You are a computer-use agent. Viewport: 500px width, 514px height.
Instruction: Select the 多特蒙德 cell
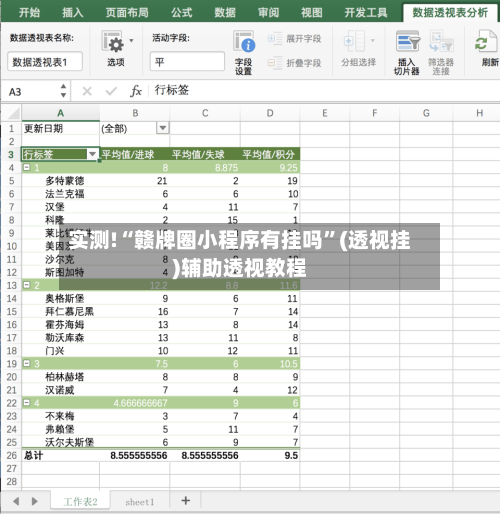[61, 181]
